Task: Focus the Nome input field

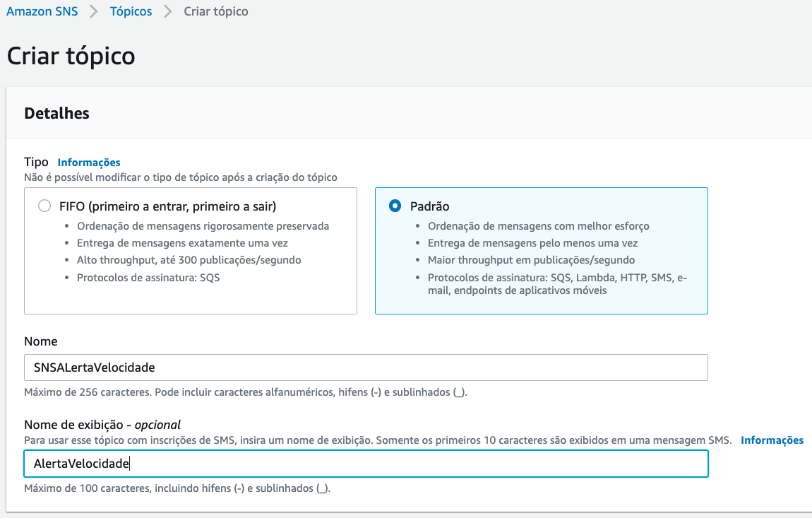Action: 366,367
